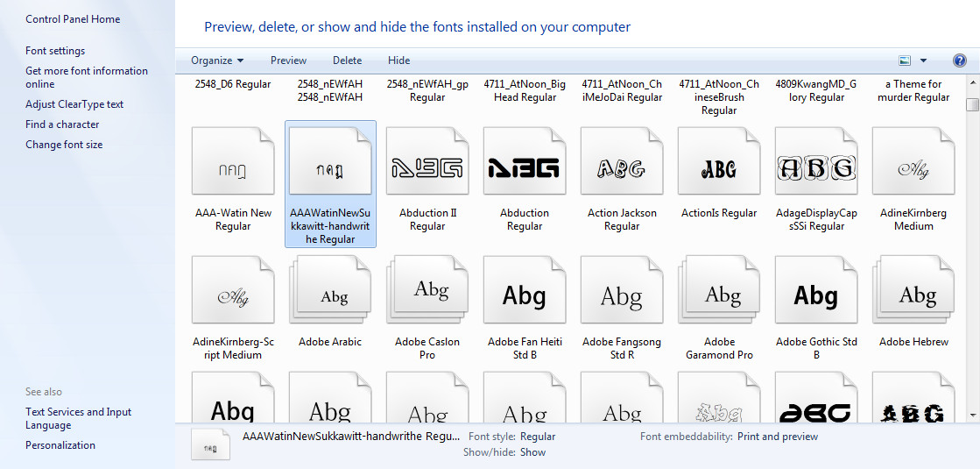
Task: Select the Adobe Hebrew font family icon
Action: point(913,289)
